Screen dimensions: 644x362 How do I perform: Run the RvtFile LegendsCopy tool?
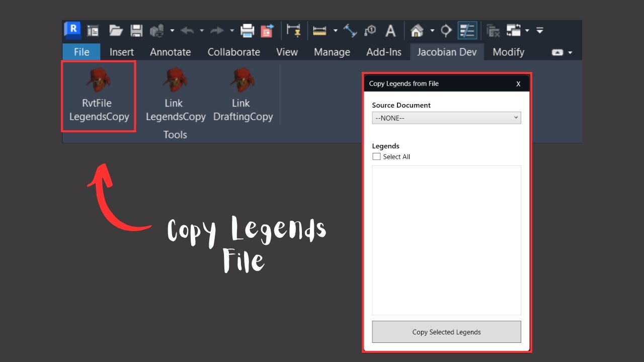click(x=99, y=96)
